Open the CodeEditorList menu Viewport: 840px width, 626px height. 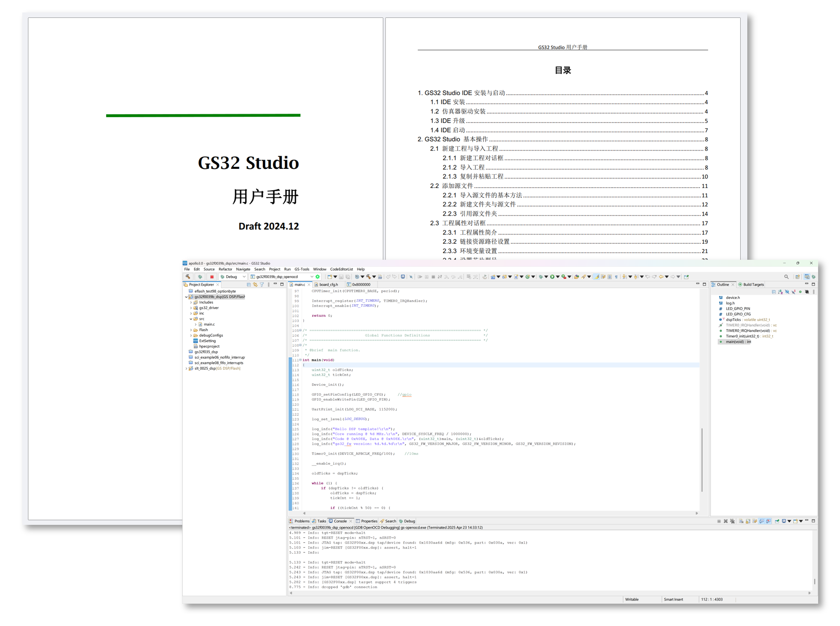(x=341, y=269)
